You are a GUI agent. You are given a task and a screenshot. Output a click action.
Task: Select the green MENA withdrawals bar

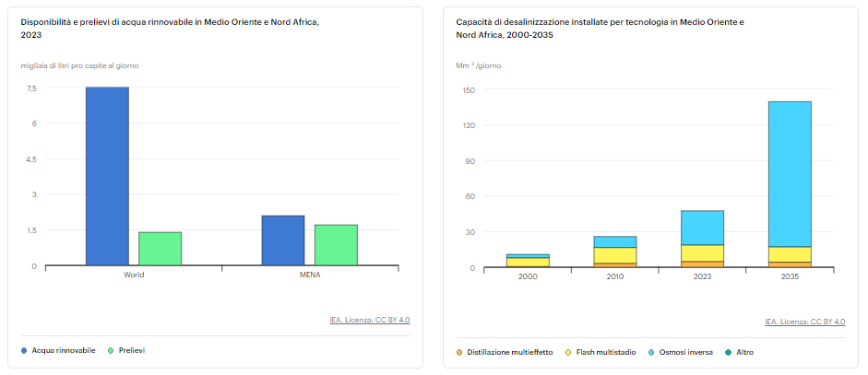[336, 245]
